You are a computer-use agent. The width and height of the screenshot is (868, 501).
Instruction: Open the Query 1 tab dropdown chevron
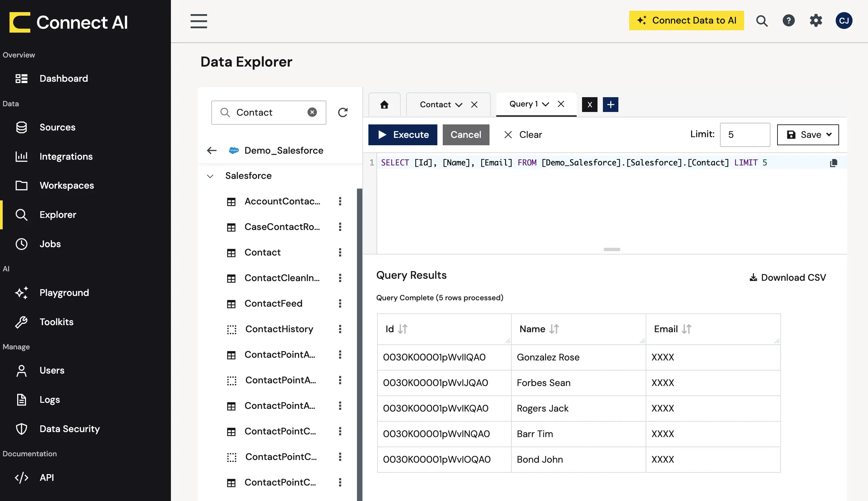tap(545, 104)
